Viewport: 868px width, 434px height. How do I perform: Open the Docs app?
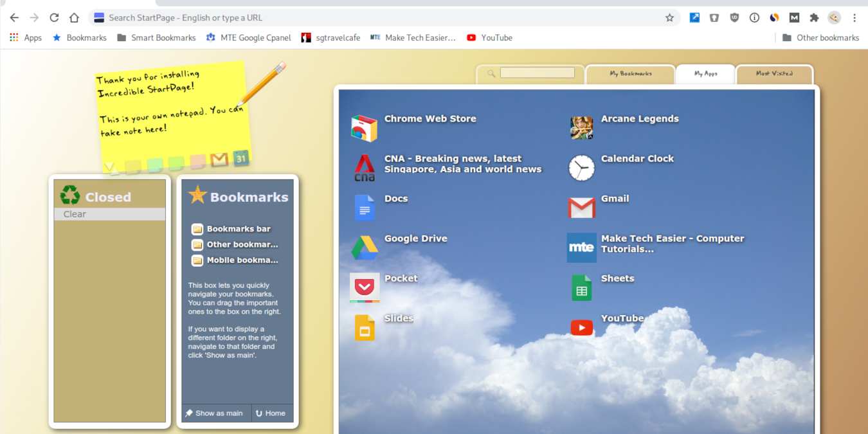pyautogui.click(x=363, y=207)
